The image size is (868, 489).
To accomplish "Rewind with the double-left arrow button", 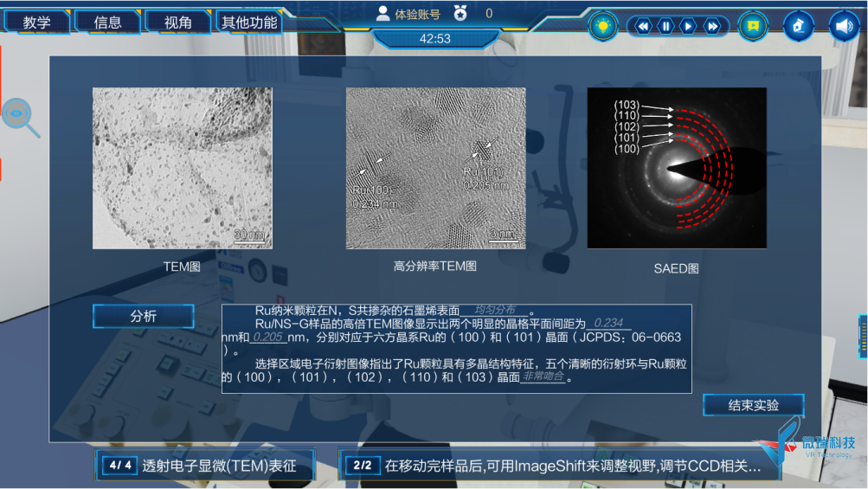I will (643, 26).
